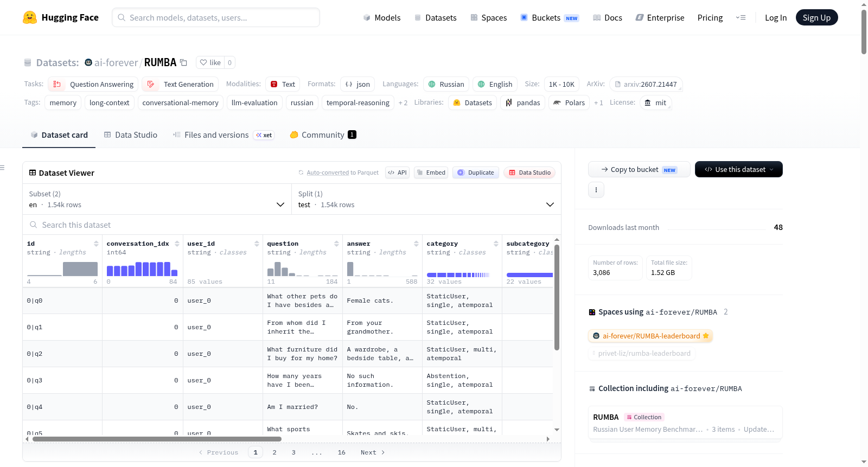
Task: Go to page 2 of results
Action: click(x=275, y=452)
